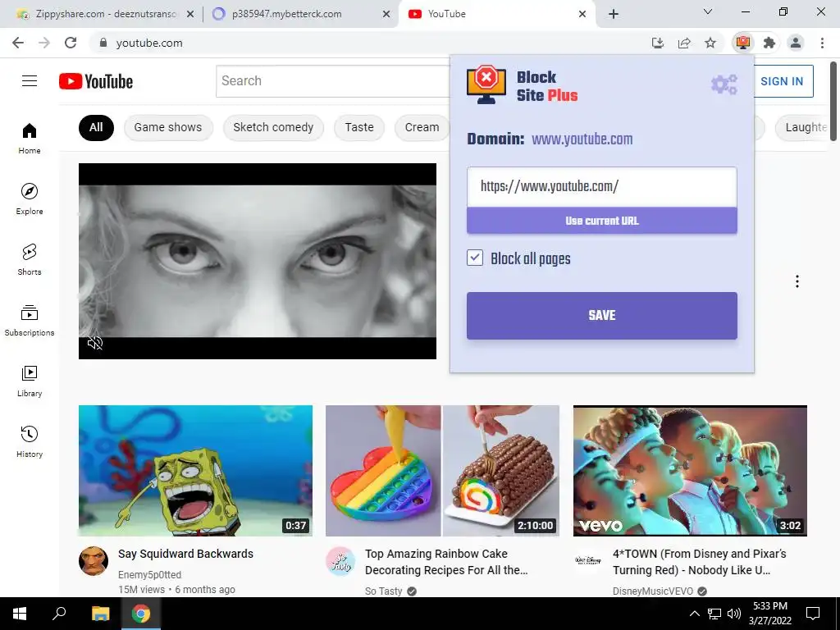Viewport: 840px width, 630px height.
Task: Select Sketch comedy filter chip
Action: click(273, 127)
